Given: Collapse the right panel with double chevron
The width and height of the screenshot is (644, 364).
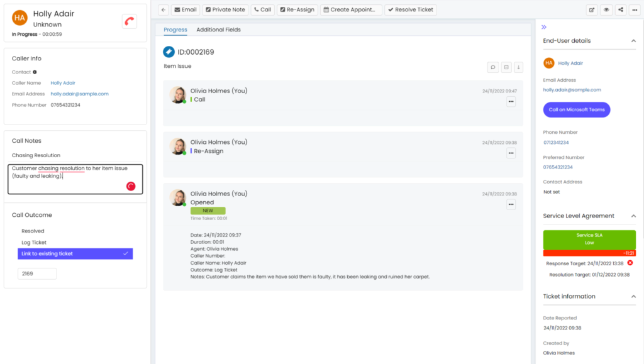Looking at the screenshot, I should click(544, 27).
